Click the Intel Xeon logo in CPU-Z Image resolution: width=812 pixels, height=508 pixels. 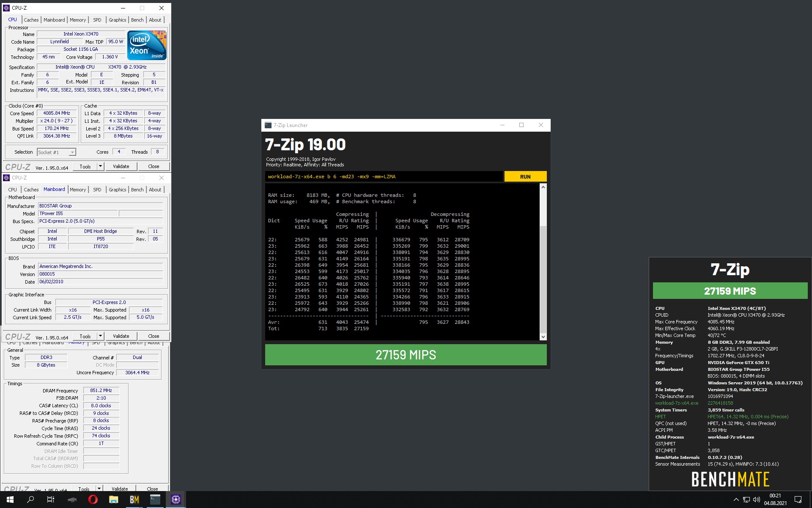coord(147,45)
